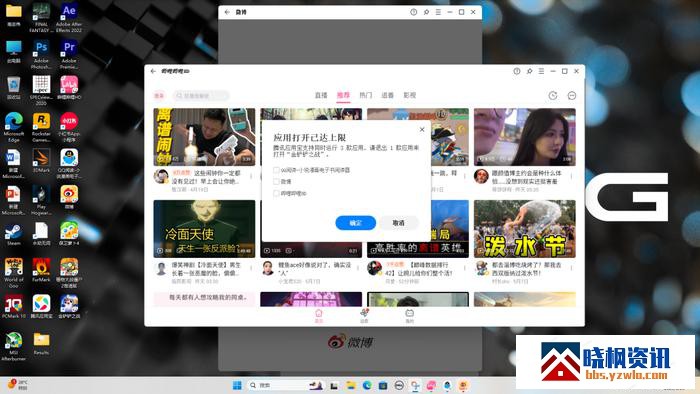Open the Dell icon on the taskbar
The image size is (700, 394).
399,385
